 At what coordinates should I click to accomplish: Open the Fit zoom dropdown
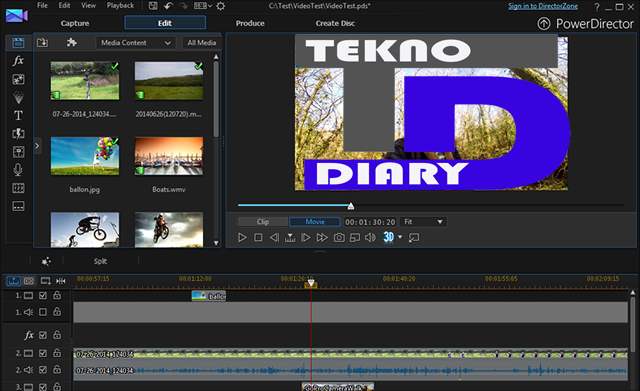pyautogui.click(x=423, y=222)
